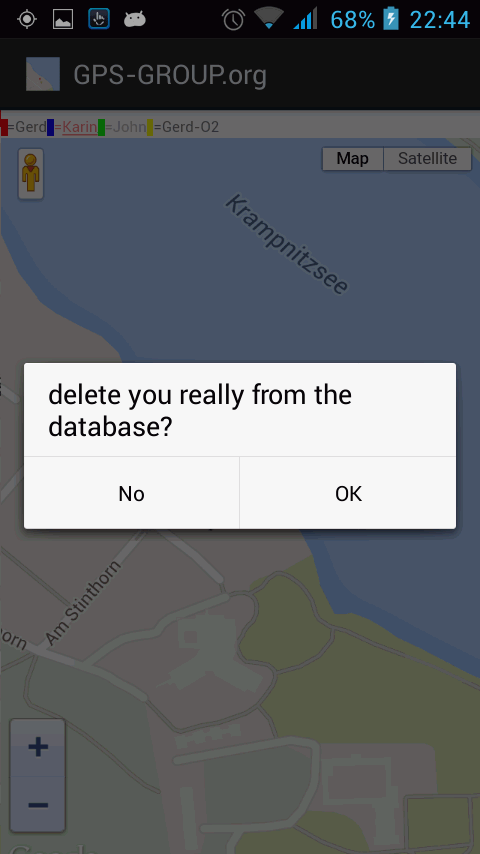The width and height of the screenshot is (480, 854).
Task: Select the green John legend entry
Action: (x=122, y=127)
